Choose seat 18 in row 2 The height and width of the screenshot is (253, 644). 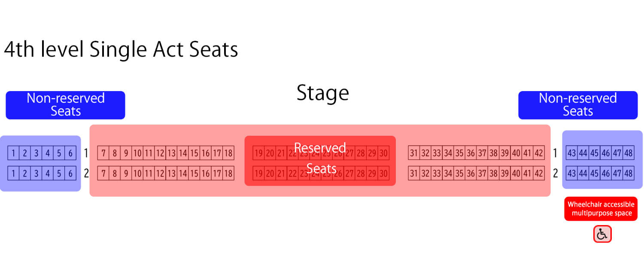coord(228,174)
